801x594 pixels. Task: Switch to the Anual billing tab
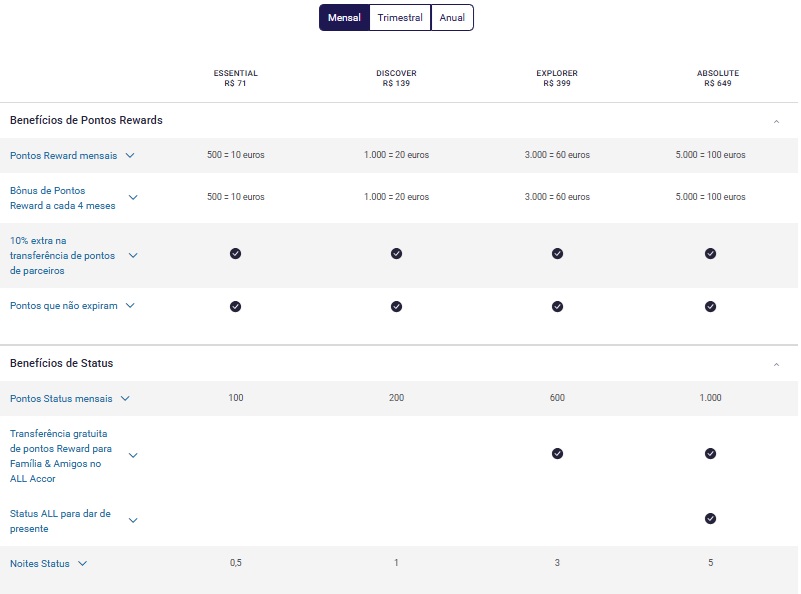(x=452, y=18)
